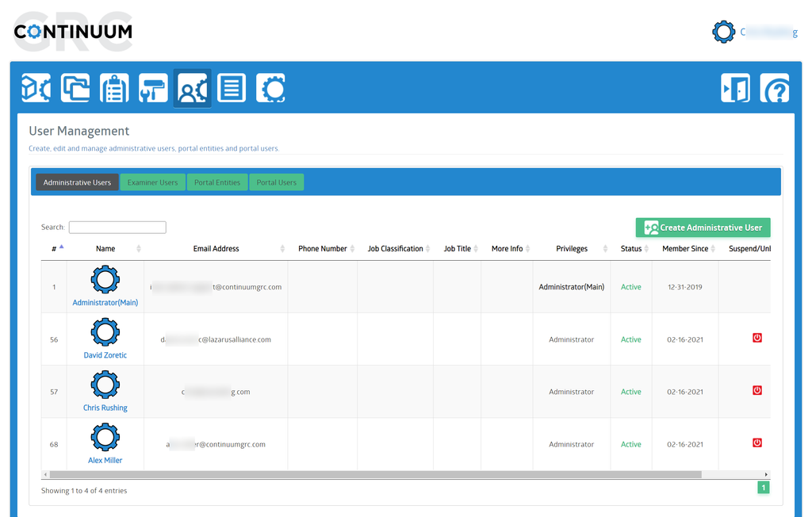Open the settings gear toolbar icon
Image resolution: width=812 pixels, height=517 pixels.
pos(270,88)
